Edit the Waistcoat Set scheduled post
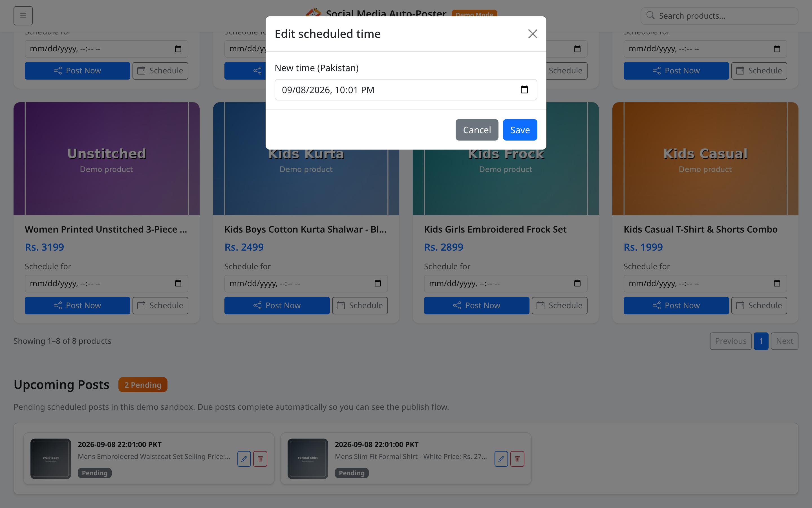The image size is (812, 508). click(244, 459)
